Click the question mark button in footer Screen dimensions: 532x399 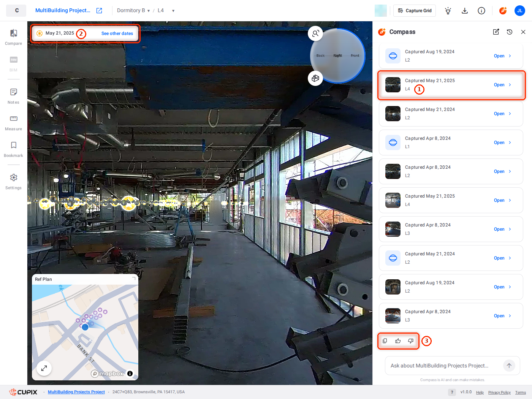(x=452, y=392)
